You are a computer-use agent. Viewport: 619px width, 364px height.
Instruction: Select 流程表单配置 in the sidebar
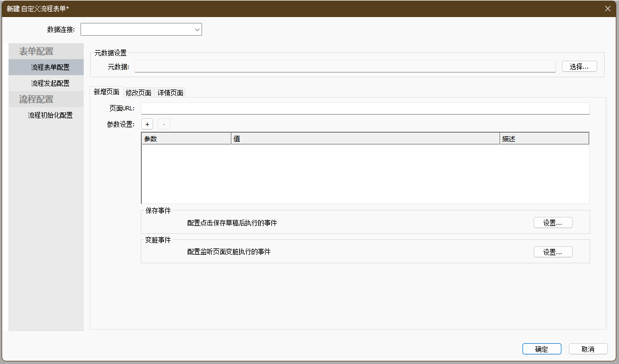(x=50, y=67)
